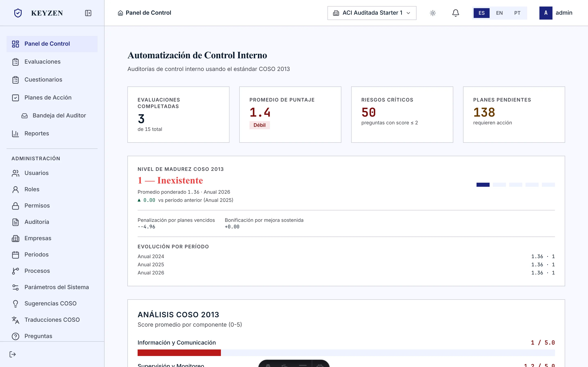Click the Keyzen shield logo

pyautogui.click(x=18, y=13)
